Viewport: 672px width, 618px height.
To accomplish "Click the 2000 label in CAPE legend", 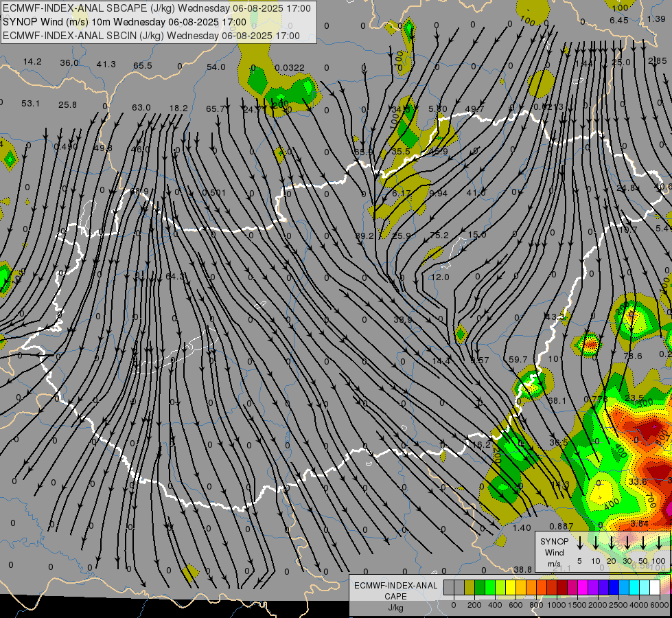I will (598, 605).
